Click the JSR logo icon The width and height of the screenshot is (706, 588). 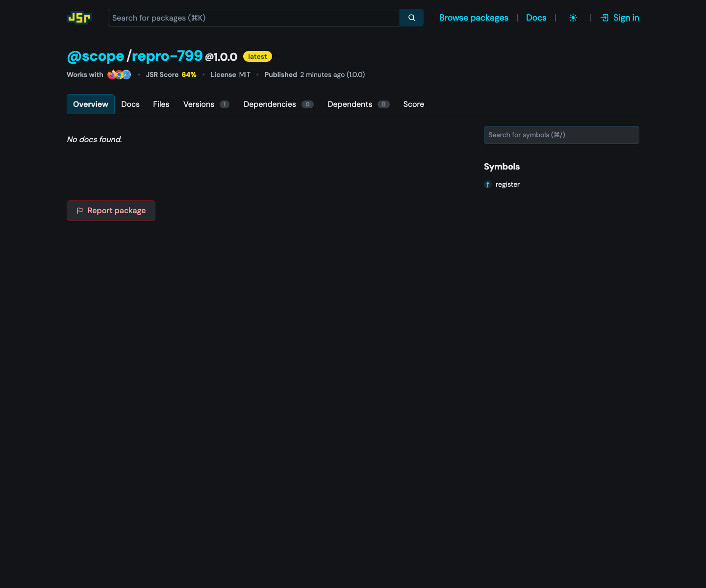click(79, 18)
